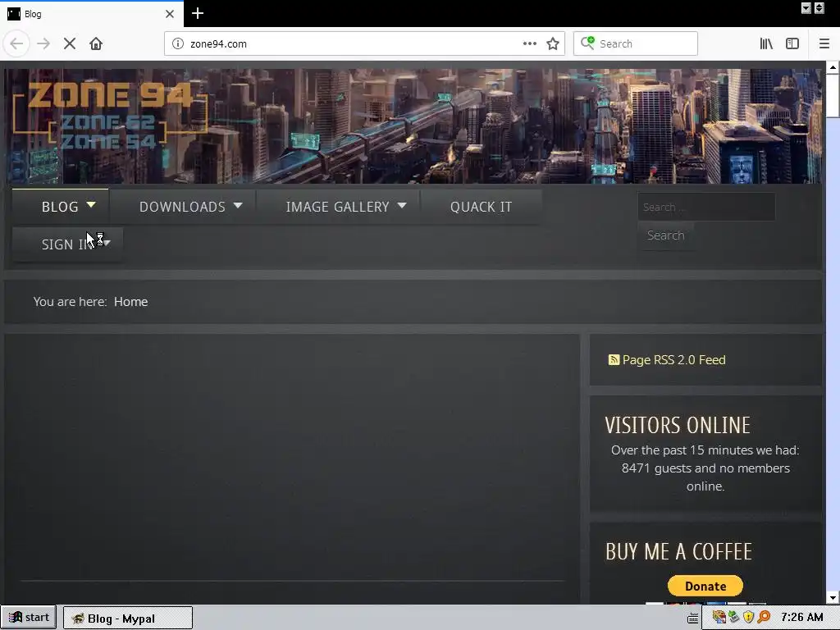This screenshot has height=630, width=840.
Task: Open the SIGN IN menu item
Action: click(68, 244)
